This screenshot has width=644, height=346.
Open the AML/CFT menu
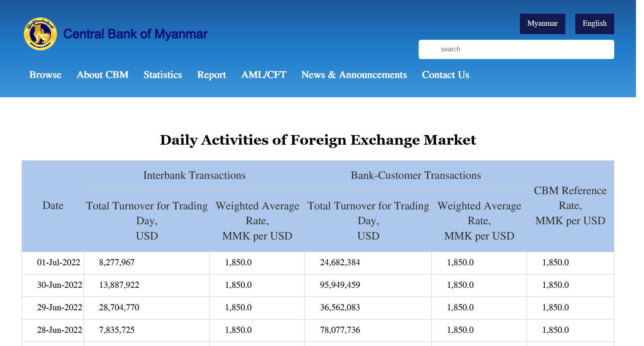point(264,75)
